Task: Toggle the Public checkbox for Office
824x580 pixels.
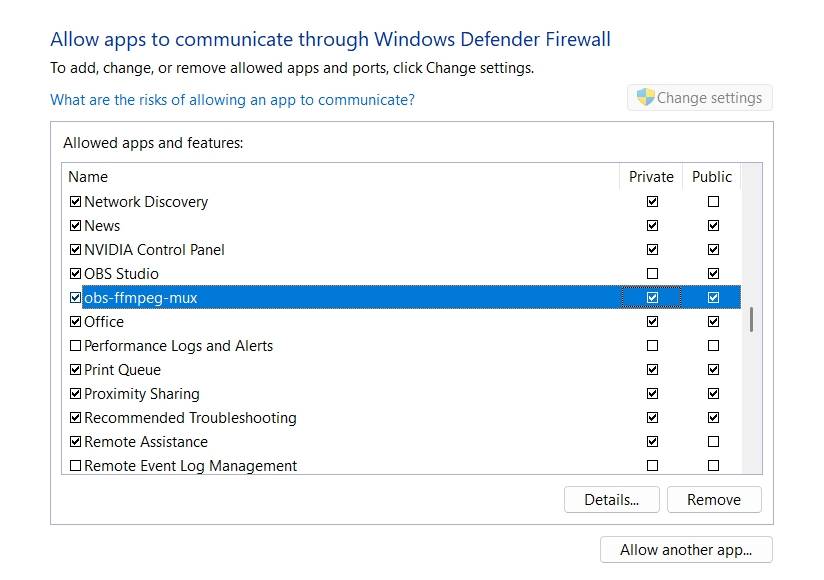Action: point(713,321)
